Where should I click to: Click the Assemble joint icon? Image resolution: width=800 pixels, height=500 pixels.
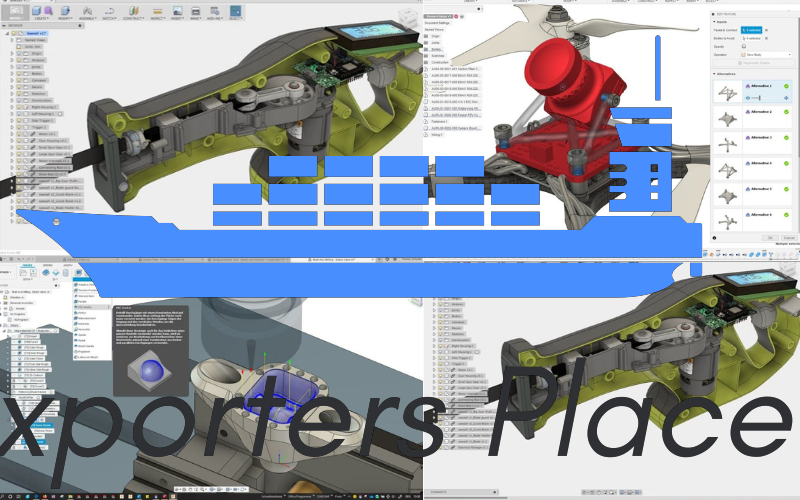87,10
